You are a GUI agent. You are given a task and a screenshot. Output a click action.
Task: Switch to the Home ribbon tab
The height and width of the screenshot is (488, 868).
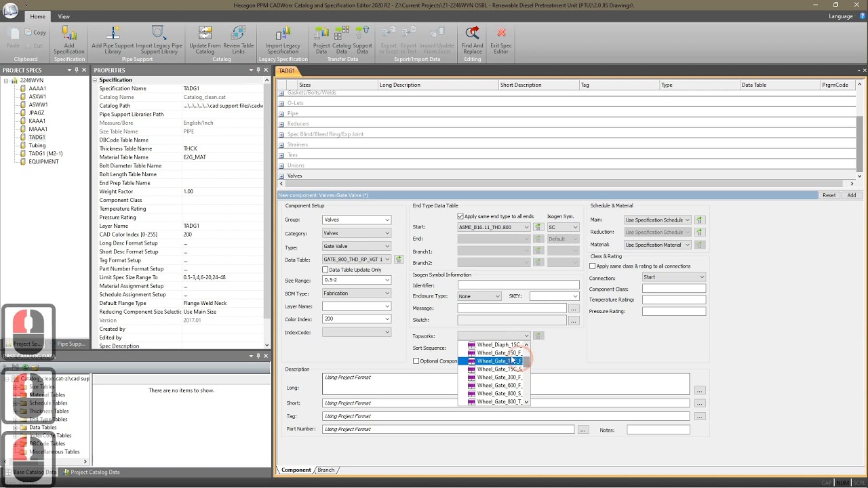[x=38, y=16]
